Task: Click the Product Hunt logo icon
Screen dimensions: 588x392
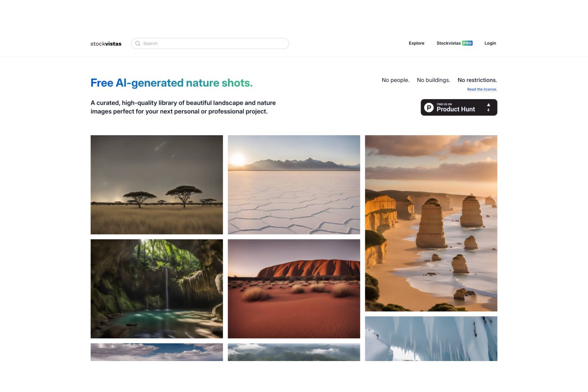Action: coord(429,107)
